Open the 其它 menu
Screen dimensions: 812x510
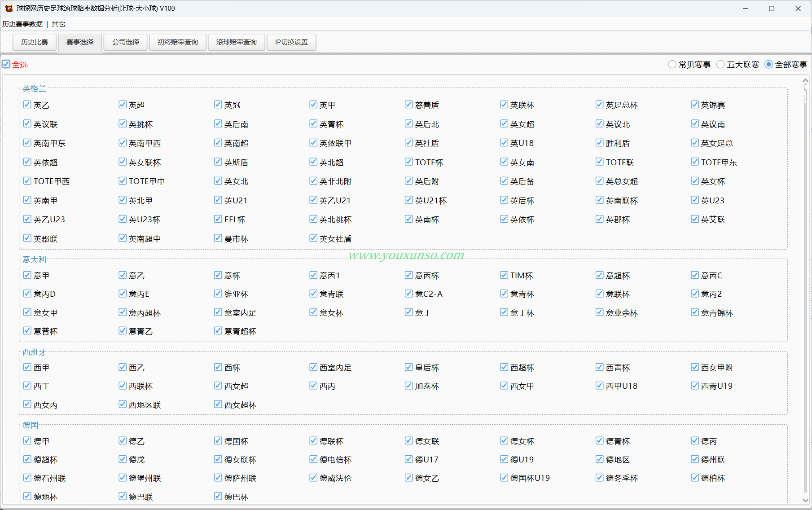(x=58, y=24)
